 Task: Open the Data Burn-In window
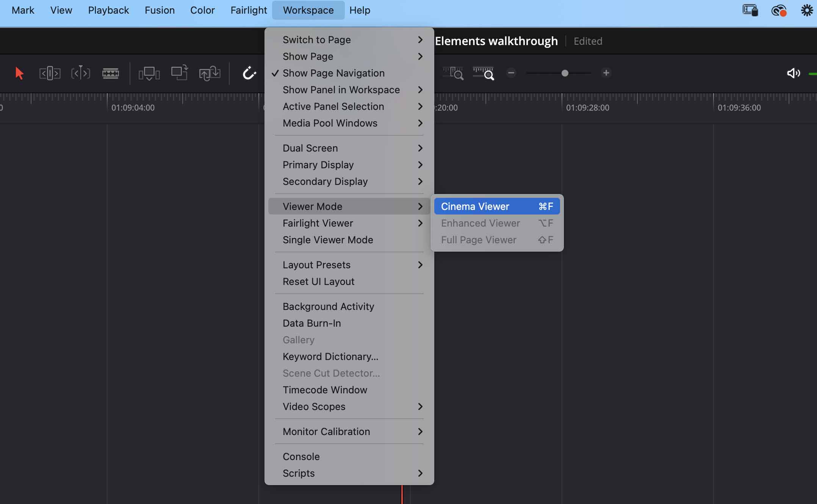pos(349,323)
